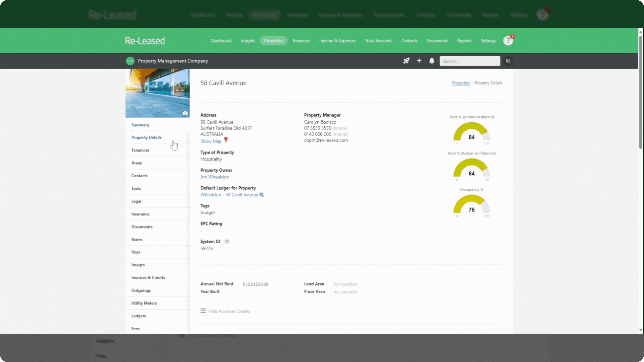Screen dimensions: 644x362
Task: Click the Hide Advanced Details hamburger icon
Action: (203, 311)
